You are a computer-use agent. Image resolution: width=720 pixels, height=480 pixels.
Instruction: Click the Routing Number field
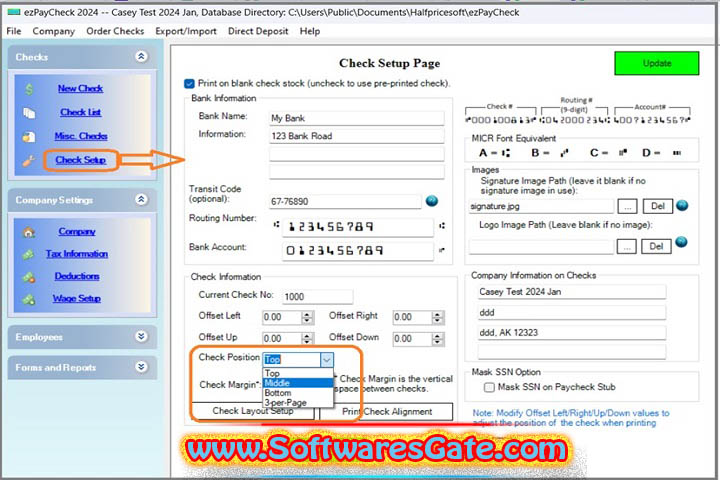(357, 226)
